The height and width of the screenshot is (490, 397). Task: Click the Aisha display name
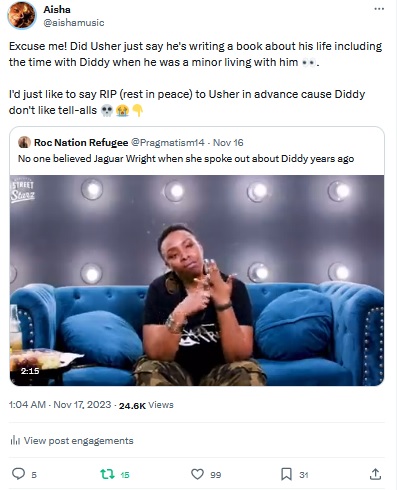coord(57,9)
